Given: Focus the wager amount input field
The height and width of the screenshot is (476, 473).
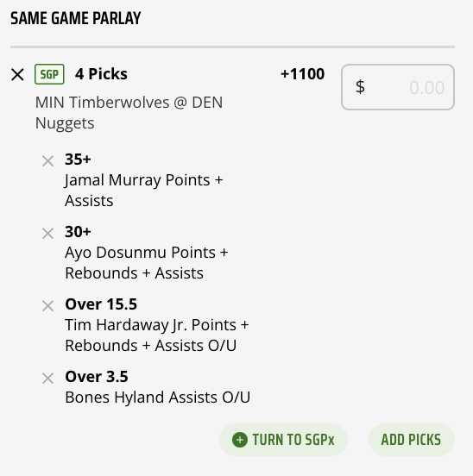Looking at the screenshot, I should [x=398, y=87].
